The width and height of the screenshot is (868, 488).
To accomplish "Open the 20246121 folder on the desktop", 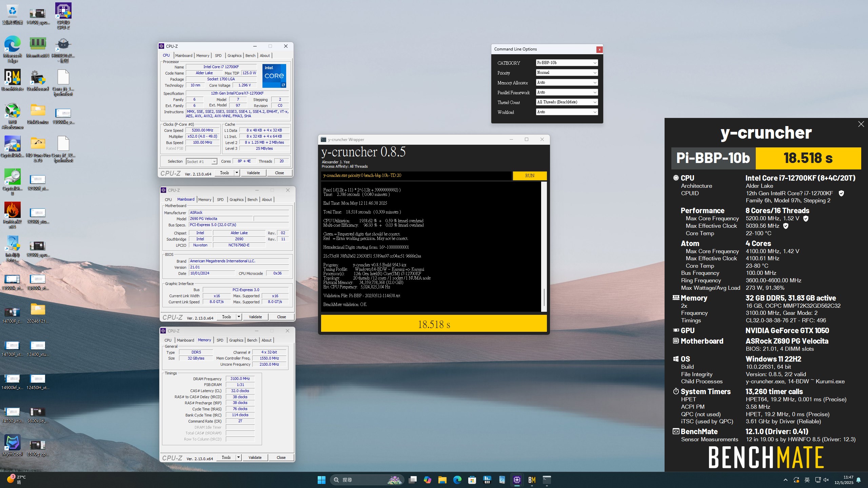I will coord(38,312).
